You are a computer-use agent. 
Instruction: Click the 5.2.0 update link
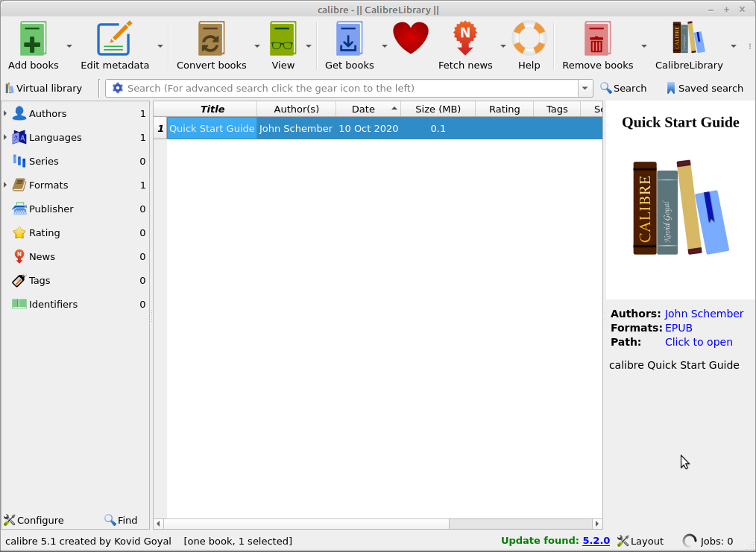coord(596,541)
